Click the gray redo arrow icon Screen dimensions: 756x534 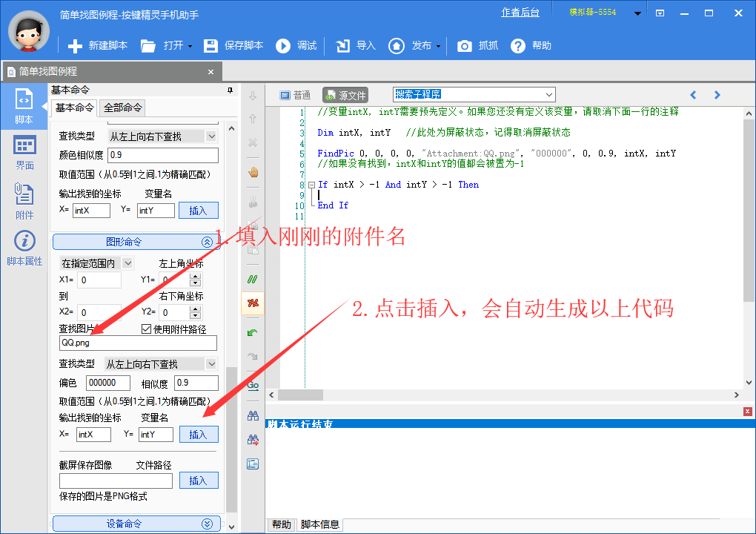tap(253, 357)
